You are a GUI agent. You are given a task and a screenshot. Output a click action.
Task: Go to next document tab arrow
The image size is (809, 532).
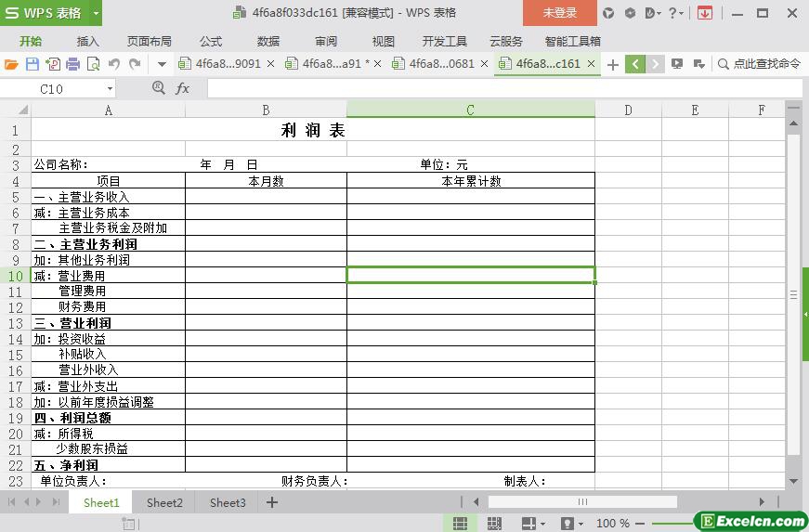coord(655,64)
